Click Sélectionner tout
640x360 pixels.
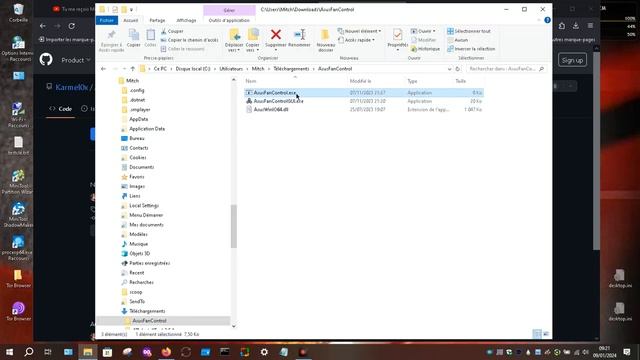coord(469,31)
